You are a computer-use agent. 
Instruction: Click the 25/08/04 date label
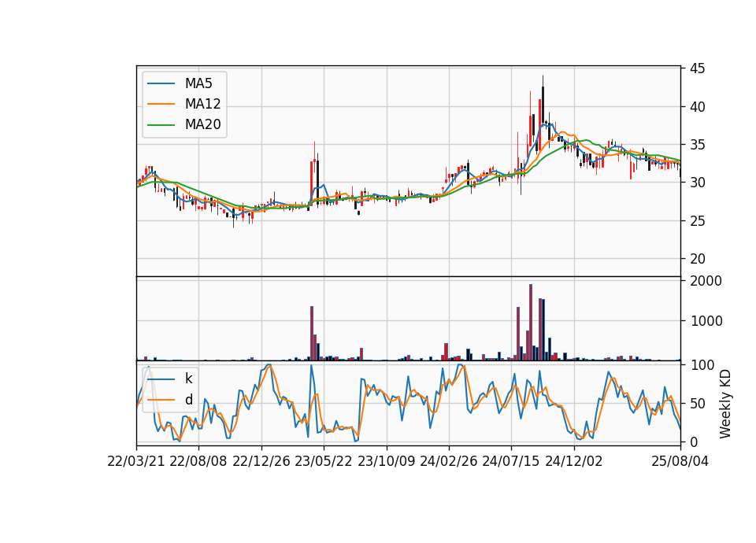tap(680, 461)
